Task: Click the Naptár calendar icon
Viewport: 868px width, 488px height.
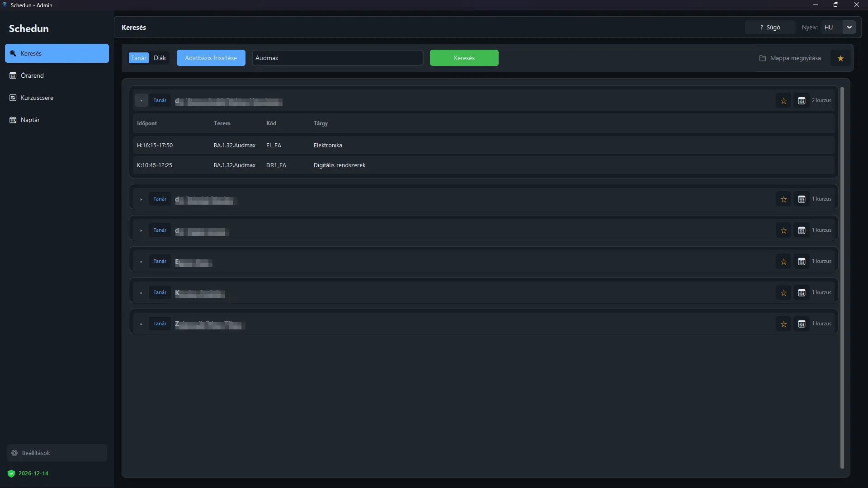Action: point(13,120)
